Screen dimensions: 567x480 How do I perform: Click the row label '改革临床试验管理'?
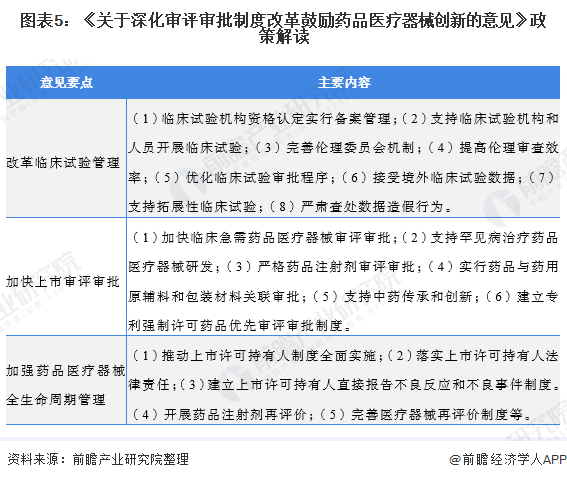[63, 163]
